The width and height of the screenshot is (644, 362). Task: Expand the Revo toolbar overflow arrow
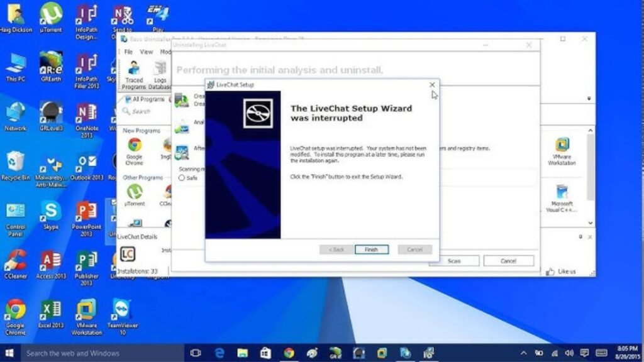(x=589, y=99)
